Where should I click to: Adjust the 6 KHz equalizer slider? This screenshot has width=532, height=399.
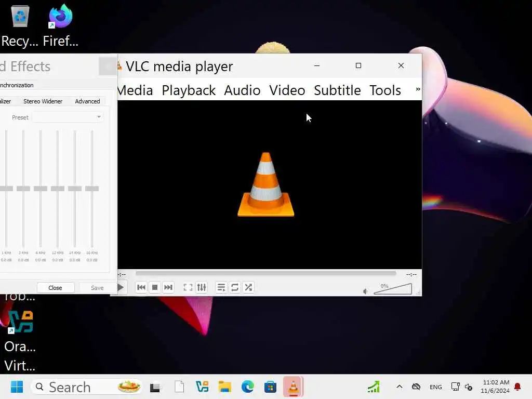41,189
